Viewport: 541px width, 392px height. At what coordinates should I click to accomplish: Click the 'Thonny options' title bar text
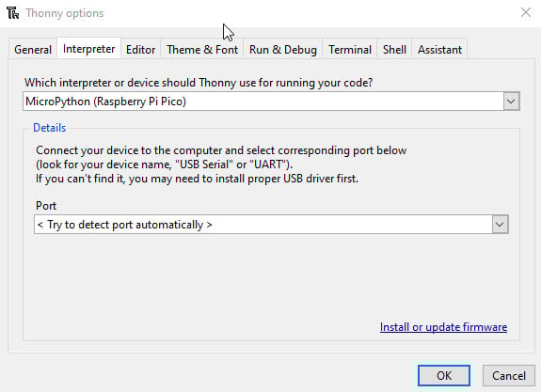pyautogui.click(x=65, y=13)
